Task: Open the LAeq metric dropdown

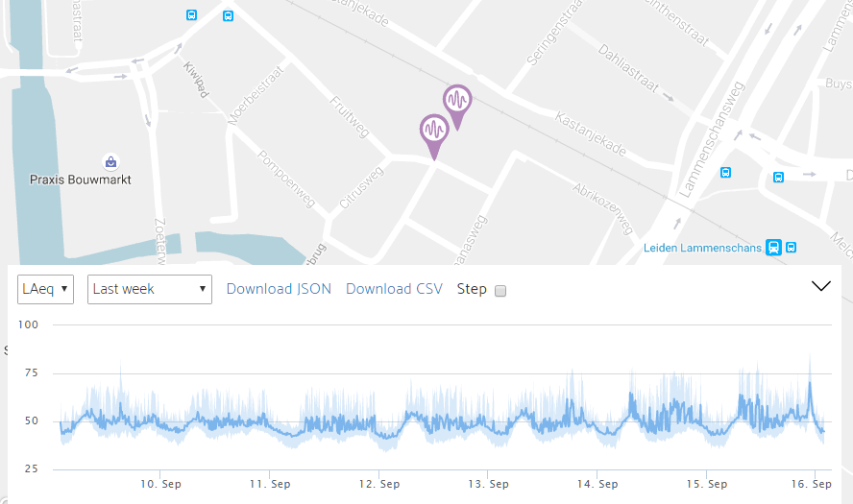Action: [46, 289]
